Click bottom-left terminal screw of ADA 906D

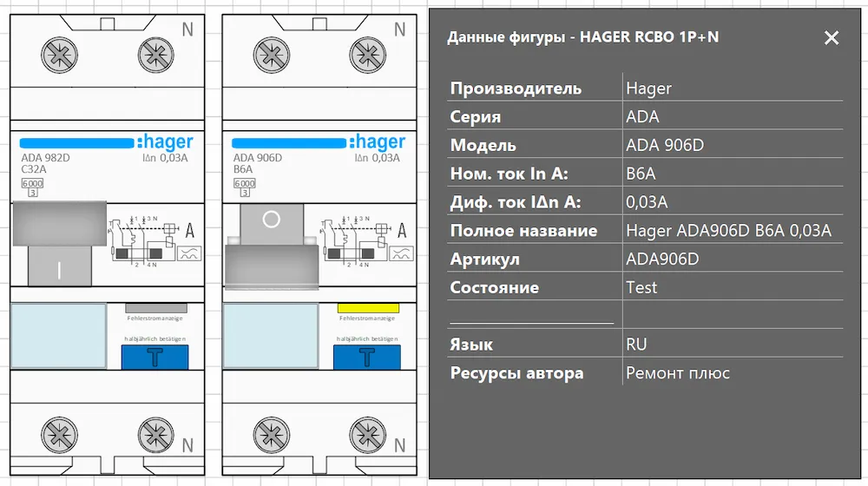[271, 435]
